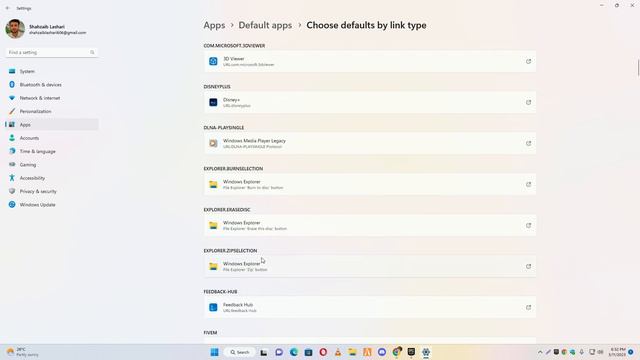The width and height of the screenshot is (640, 360).
Task: Click the user profile picture
Action: coord(15,29)
